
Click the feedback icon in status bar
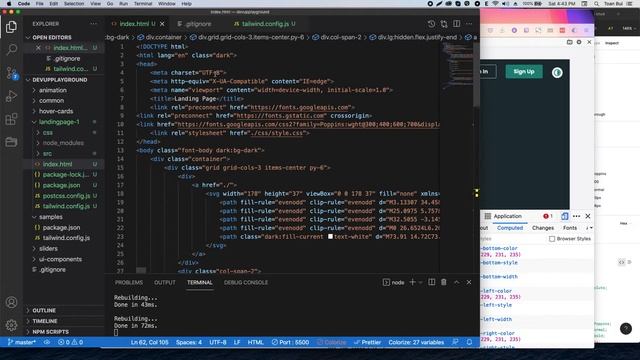click(x=455, y=342)
